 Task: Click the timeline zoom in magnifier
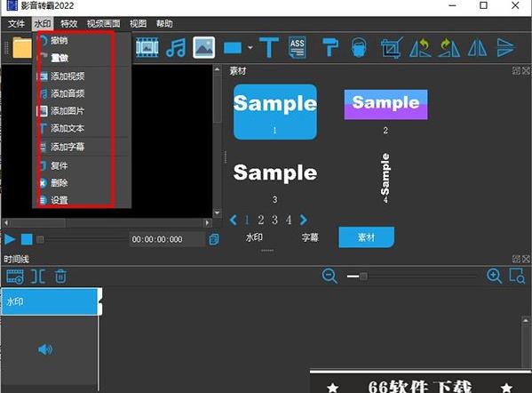pos(494,276)
